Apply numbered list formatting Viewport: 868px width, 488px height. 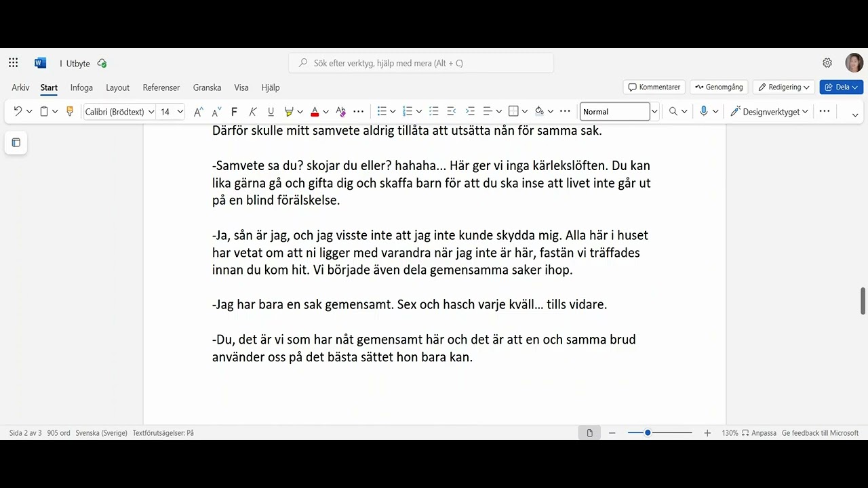pos(408,112)
